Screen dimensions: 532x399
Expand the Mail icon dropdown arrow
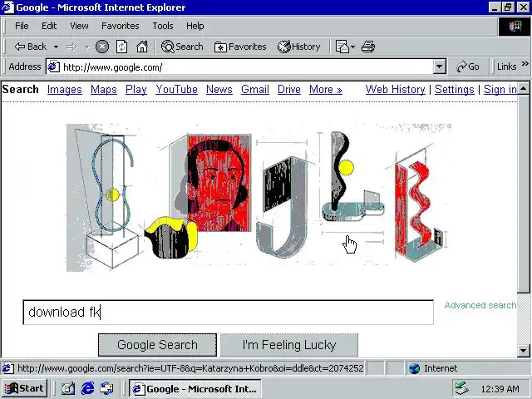(352, 47)
